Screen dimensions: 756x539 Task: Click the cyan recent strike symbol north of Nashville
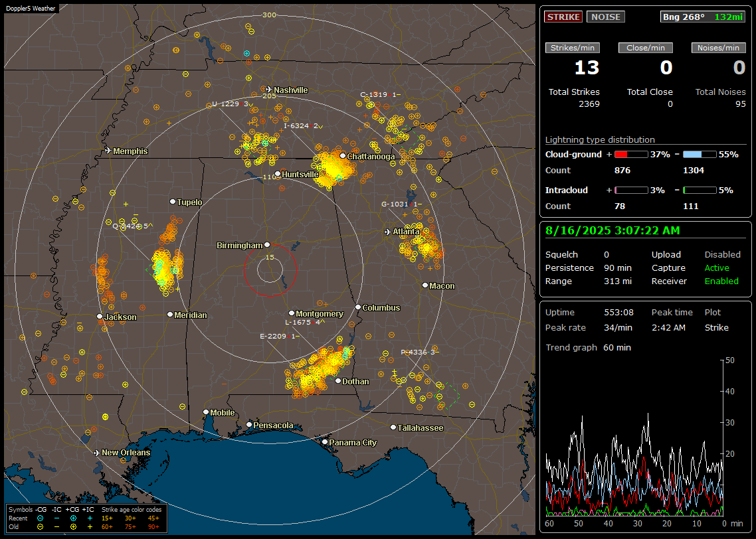(247, 54)
